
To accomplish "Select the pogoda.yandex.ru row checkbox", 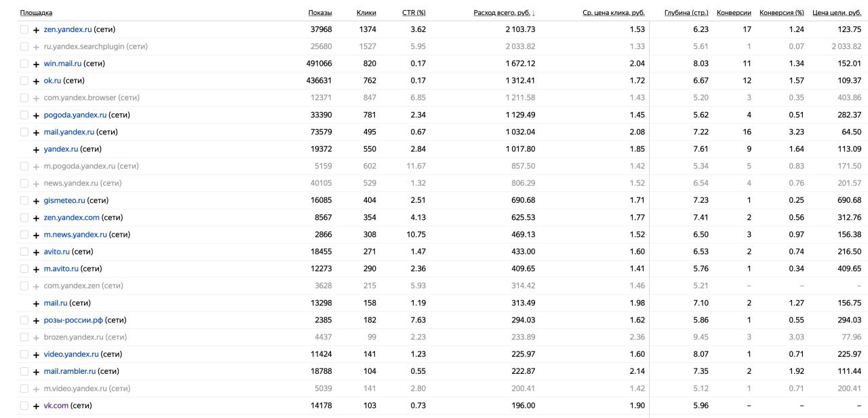I will tap(24, 115).
